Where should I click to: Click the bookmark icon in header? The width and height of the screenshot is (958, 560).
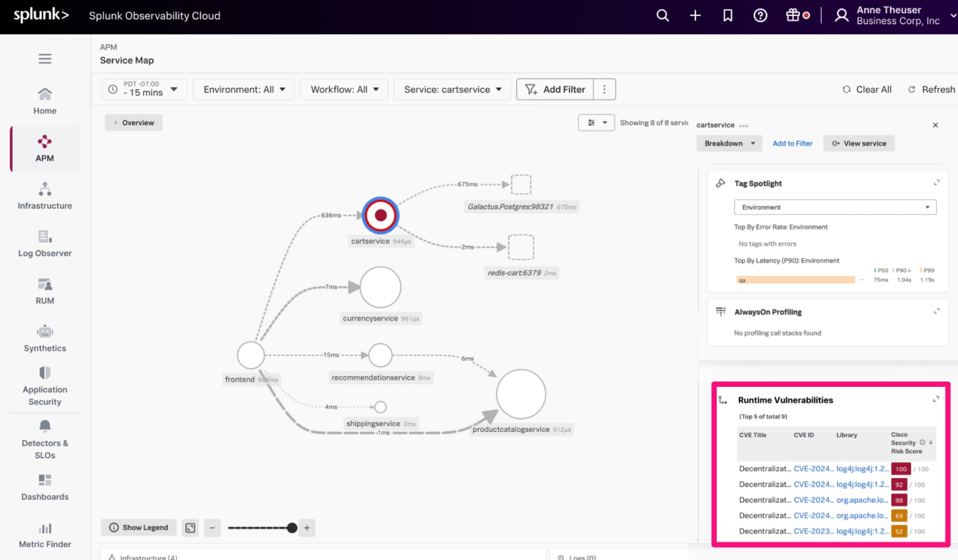(x=728, y=15)
